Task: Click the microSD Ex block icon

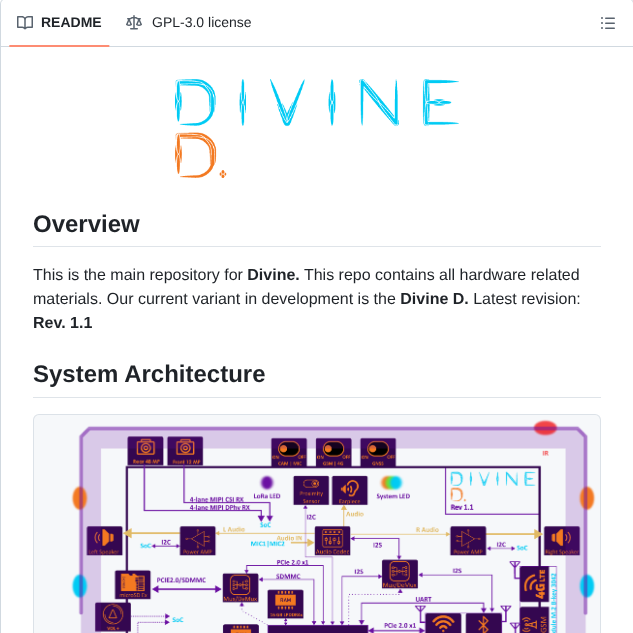Action: coord(133,585)
